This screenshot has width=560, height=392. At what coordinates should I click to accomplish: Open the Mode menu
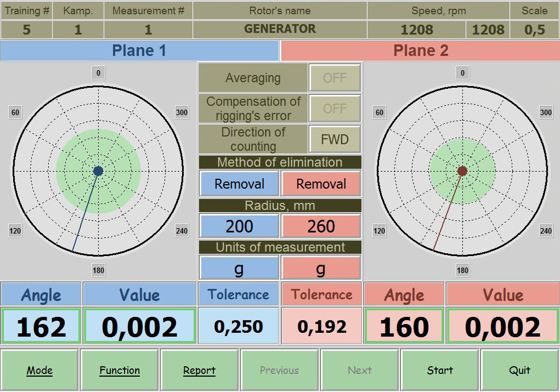39,370
